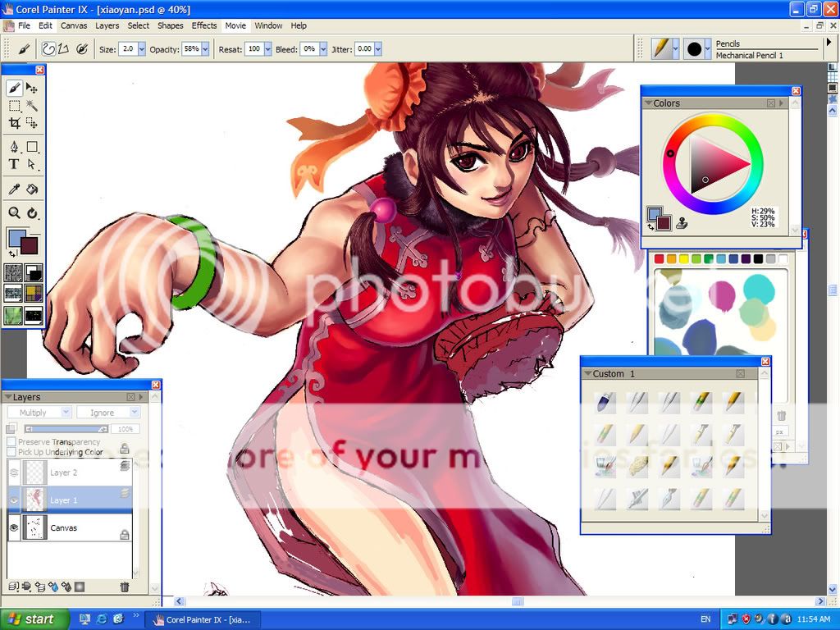Open the Size dropdown arrow
Screen dimensions: 840x630
(x=141, y=49)
